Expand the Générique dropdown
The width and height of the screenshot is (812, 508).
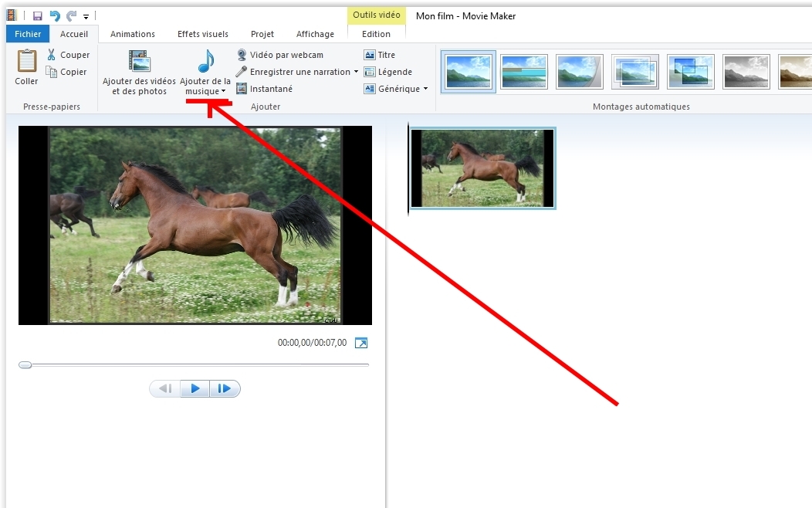pos(425,89)
